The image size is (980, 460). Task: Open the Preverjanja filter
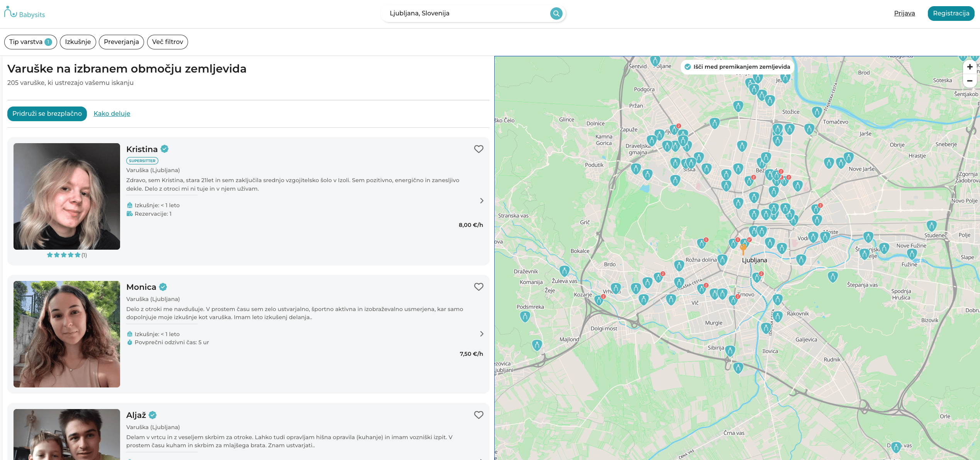coord(121,42)
